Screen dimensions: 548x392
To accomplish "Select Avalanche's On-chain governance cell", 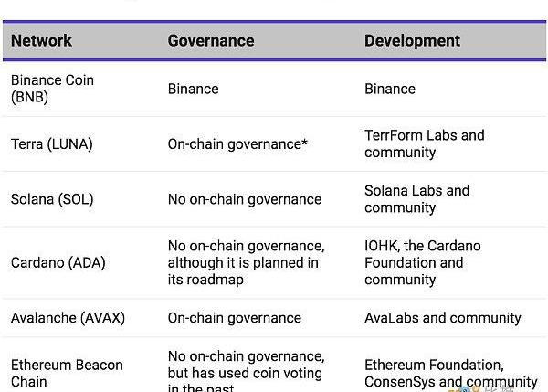I will click(235, 319).
